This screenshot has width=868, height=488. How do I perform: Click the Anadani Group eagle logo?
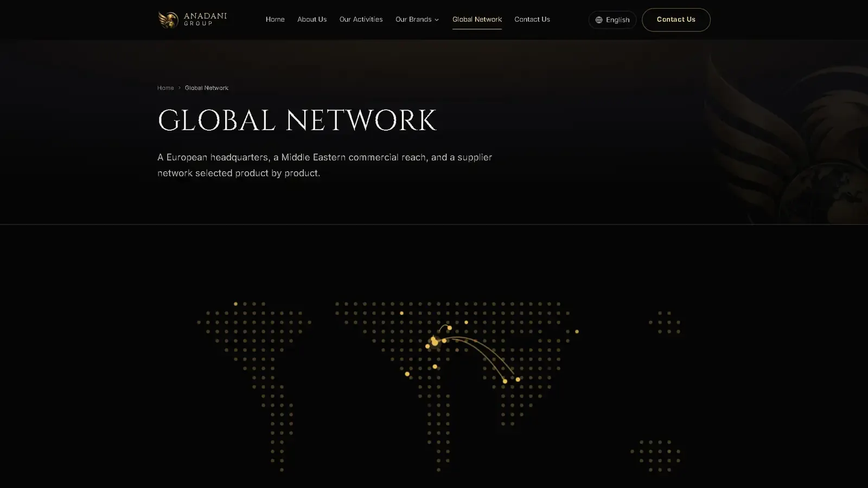pos(168,20)
